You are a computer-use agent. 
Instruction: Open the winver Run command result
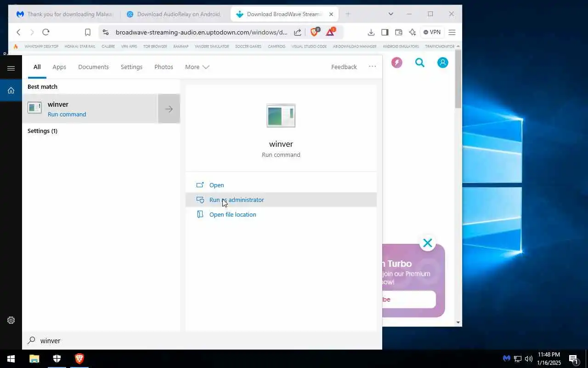pyautogui.click(x=90, y=109)
